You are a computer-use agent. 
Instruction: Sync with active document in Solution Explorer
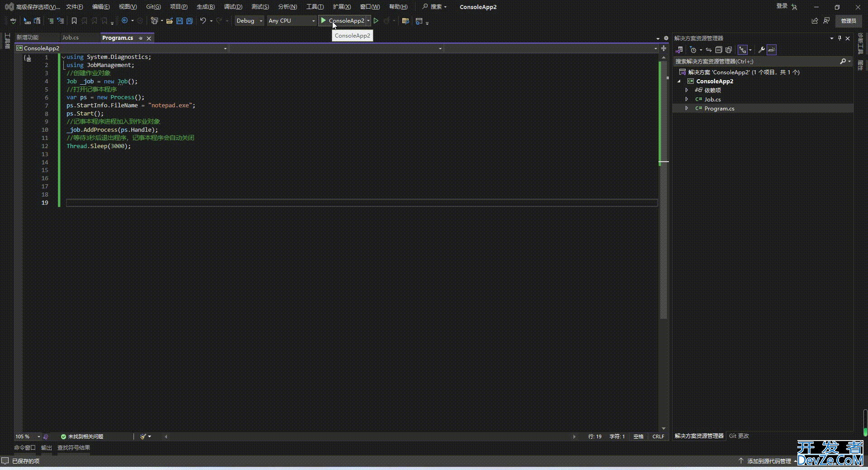coord(709,50)
